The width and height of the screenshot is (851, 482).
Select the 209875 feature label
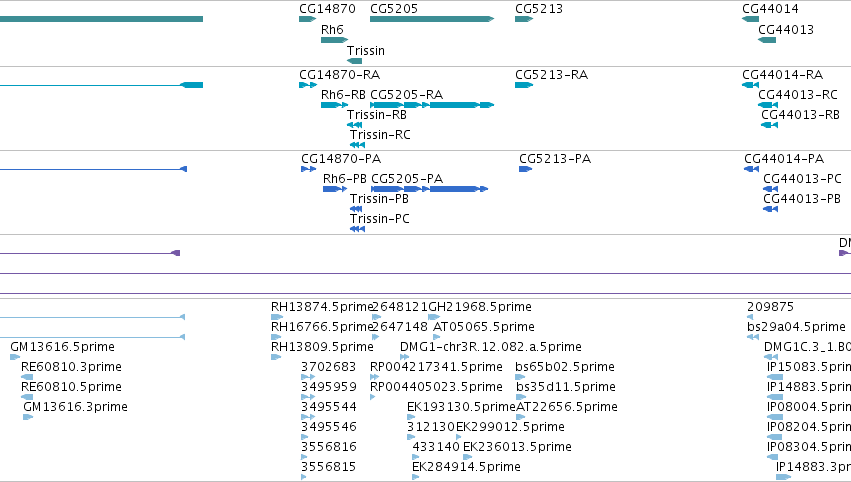[770, 307]
